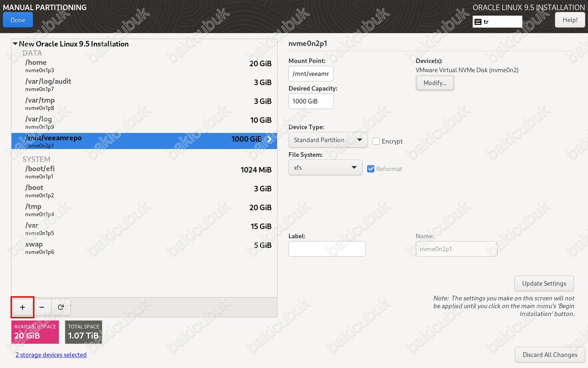Click the add mount point plus button
Screen dimensions: 588x368
(x=23, y=307)
